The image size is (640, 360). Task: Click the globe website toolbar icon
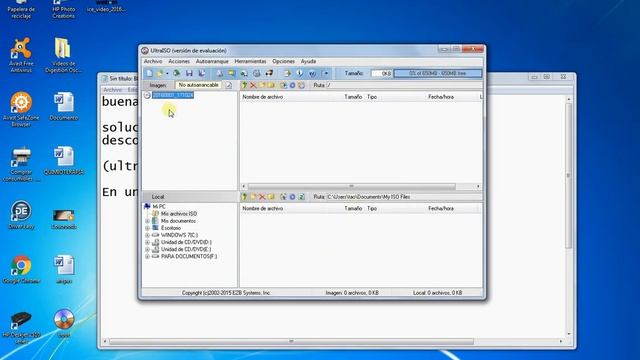click(x=312, y=73)
